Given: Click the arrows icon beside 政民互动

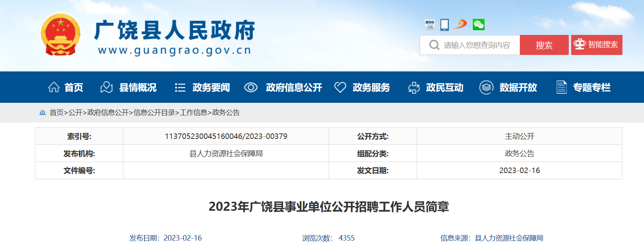Looking at the screenshot, I should coord(414,88).
